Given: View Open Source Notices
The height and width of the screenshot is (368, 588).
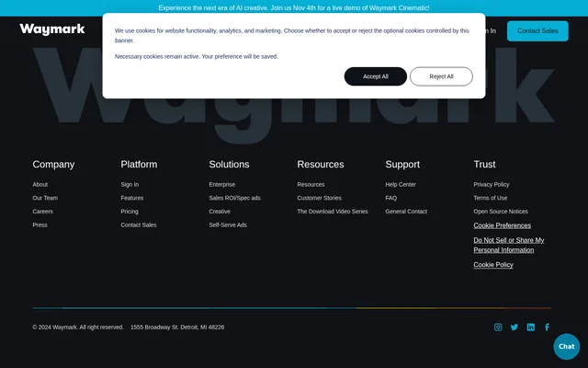Looking at the screenshot, I should (x=501, y=212).
